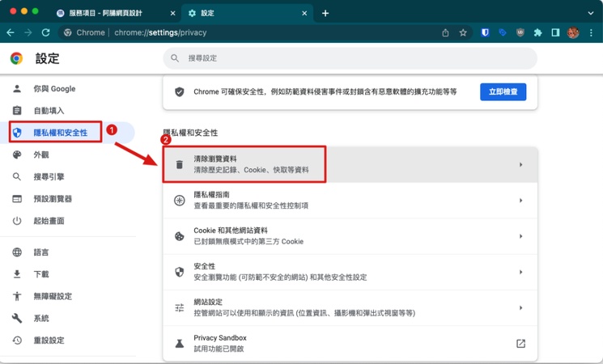
Task: Click the shield icon of 安全性 row
Action: click(x=179, y=272)
